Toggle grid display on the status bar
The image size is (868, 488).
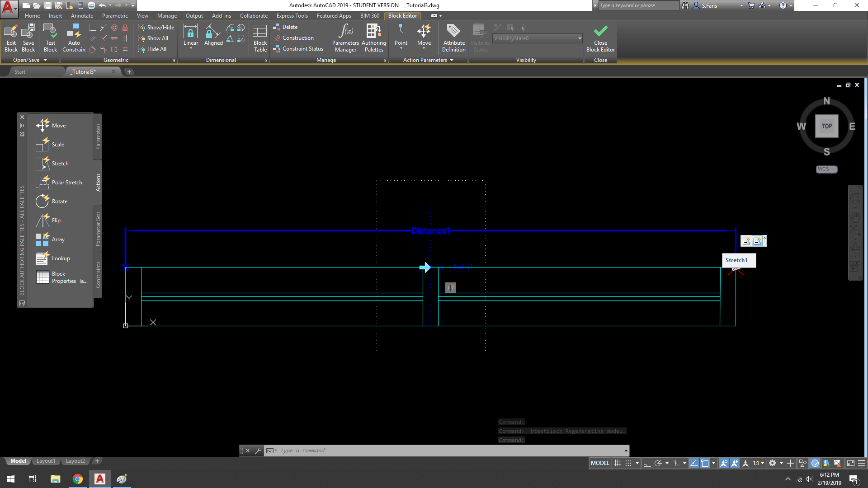coord(618,463)
